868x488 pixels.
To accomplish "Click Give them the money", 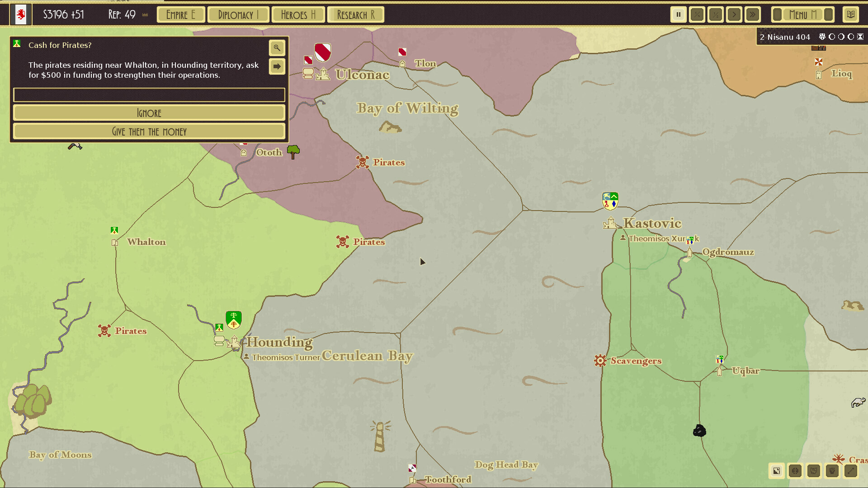I will 149,131.
